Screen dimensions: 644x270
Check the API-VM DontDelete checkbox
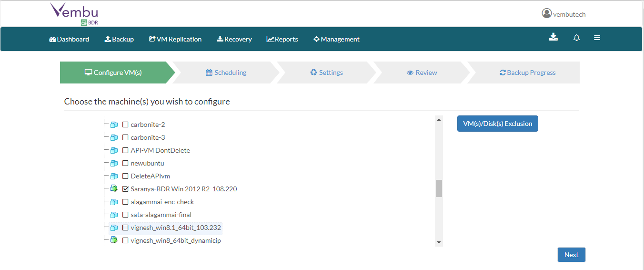click(x=125, y=150)
